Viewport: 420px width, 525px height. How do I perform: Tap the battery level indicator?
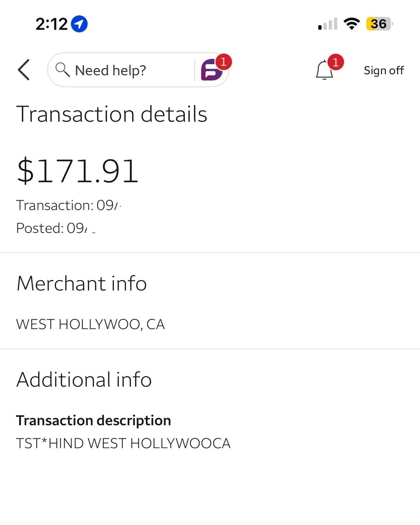pyautogui.click(x=379, y=24)
